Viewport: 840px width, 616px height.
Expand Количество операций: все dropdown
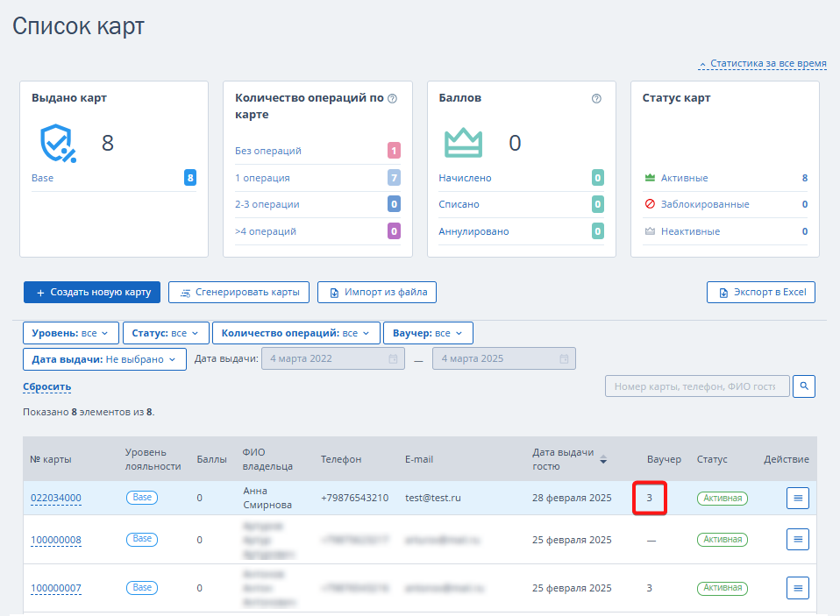pos(296,333)
